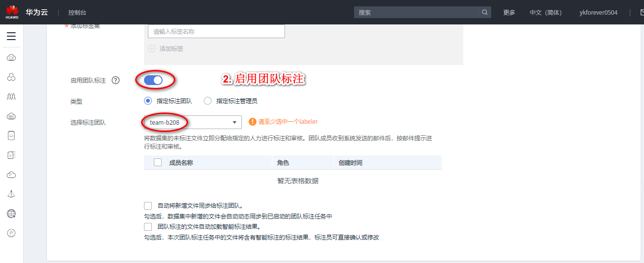Click the 添加标签 link
Viewport: 644px width, 263px height.
coord(171,48)
